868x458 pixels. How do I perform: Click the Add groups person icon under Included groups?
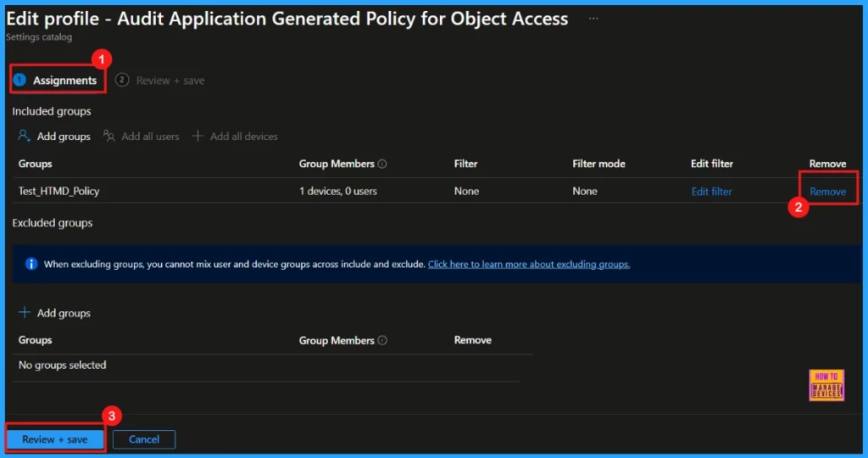click(x=24, y=136)
